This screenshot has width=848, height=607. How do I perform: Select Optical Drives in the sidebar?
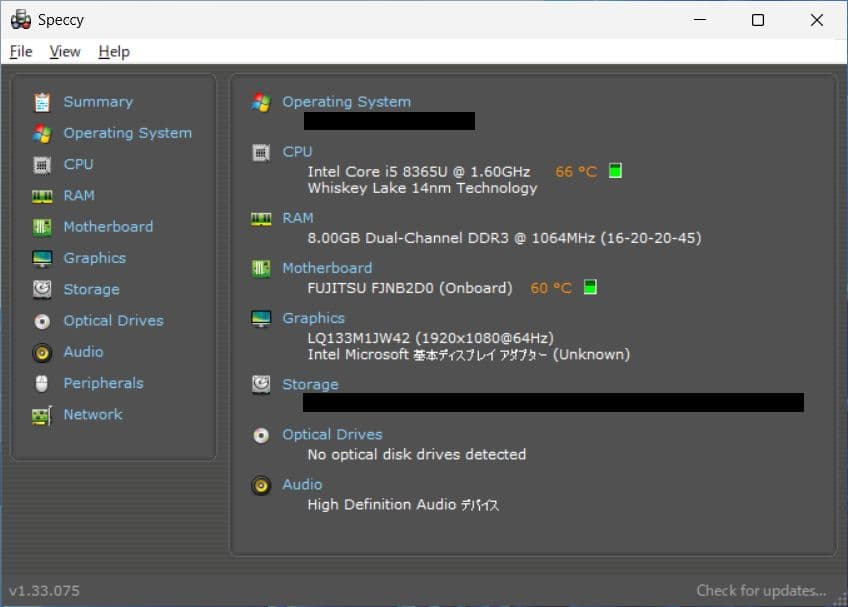(x=114, y=321)
